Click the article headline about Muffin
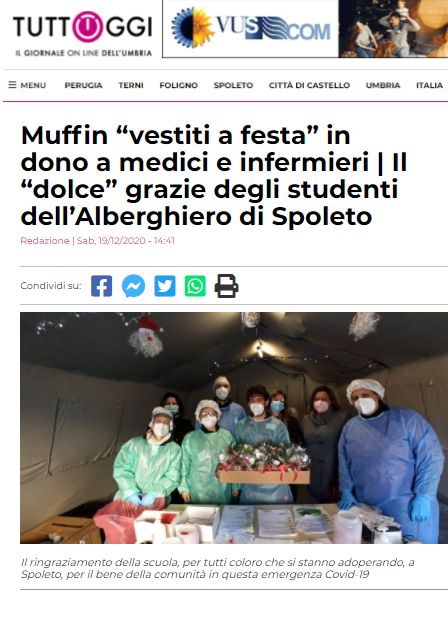The width and height of the screenshot is (448, 621). (214, 176)
